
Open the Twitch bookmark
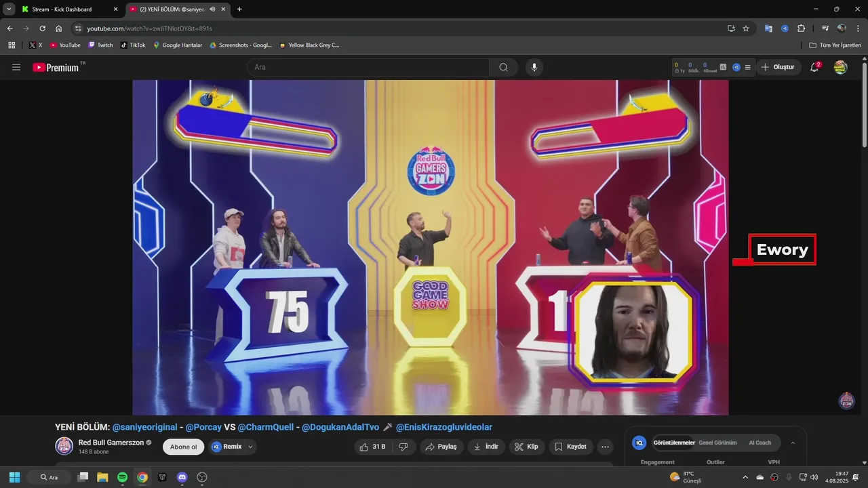100,45
